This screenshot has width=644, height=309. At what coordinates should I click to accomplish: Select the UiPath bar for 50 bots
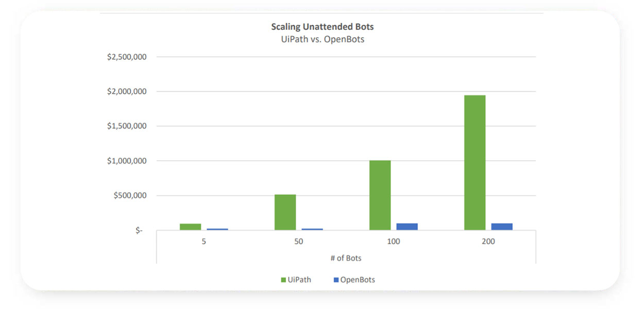285,212
